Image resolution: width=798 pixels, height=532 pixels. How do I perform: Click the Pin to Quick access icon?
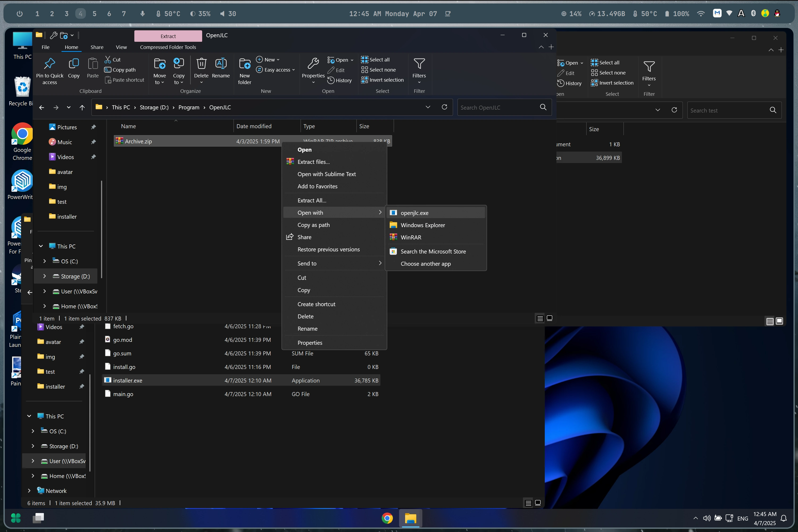click(49, 64)
